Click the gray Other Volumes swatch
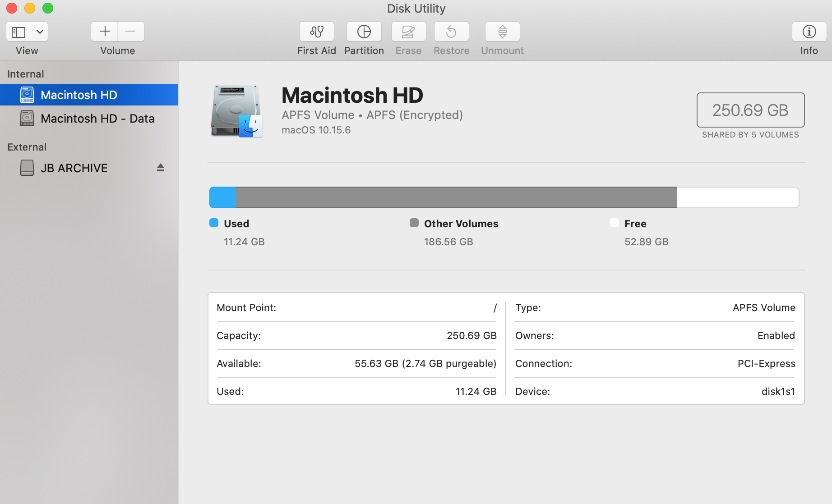This screenshot has height=504, width=832. 414,223
